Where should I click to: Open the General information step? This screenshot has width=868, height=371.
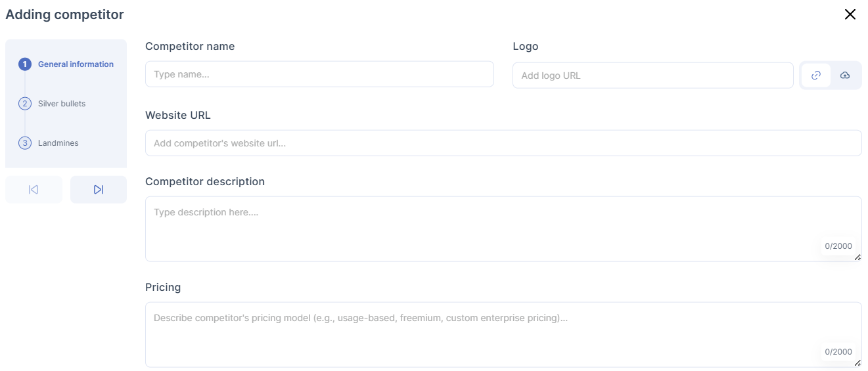coord(76,64)
